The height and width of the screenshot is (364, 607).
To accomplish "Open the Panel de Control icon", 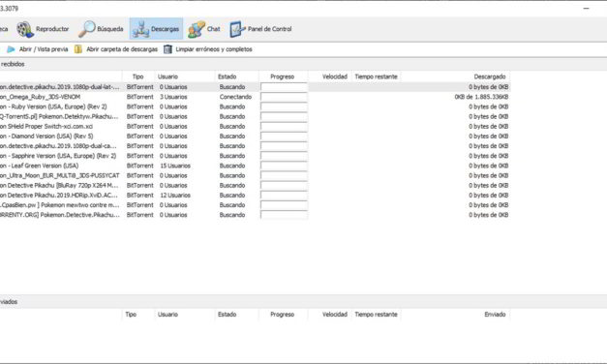I will pyautogui.click(x=237, y=29).
